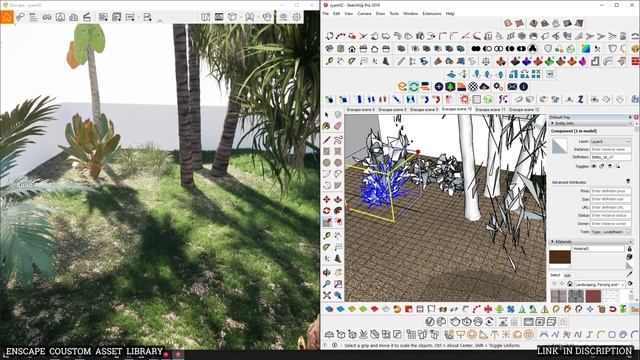Click Enscape feedback envelope icon
This screenshot has height=360, width=640.
512,87
